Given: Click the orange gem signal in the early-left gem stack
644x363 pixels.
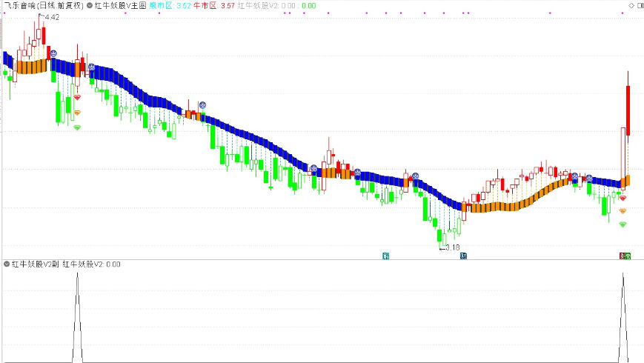Looking at the screenshot, I should 77,113.
